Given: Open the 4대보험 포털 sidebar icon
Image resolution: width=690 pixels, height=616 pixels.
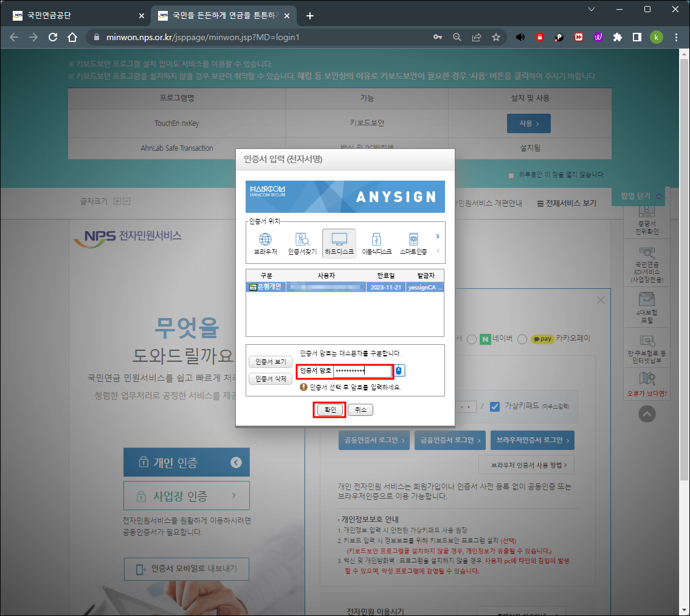Looking at the screenshot, I should point(647,306).
